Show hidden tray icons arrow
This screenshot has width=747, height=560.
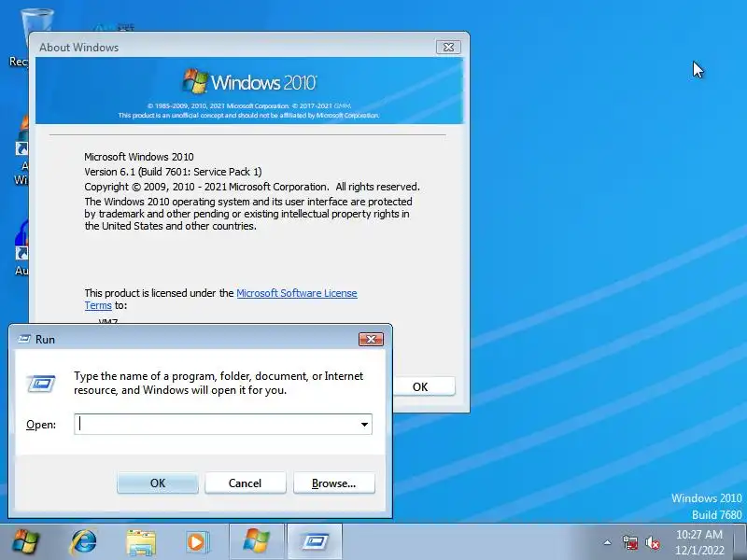pyautogui.click(x=608, y=542)
